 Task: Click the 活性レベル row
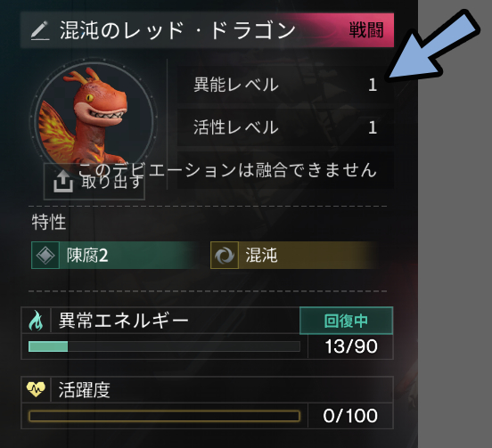tap(285, 127)
